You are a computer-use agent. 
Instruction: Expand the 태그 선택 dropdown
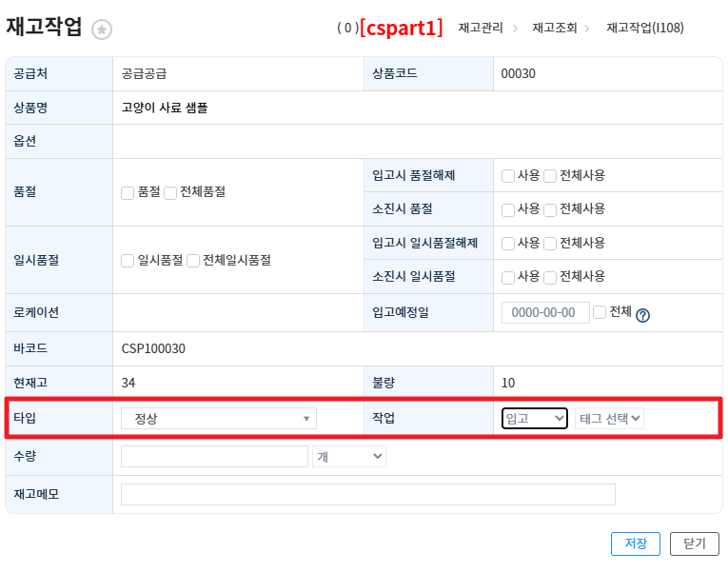pos(609,419)
